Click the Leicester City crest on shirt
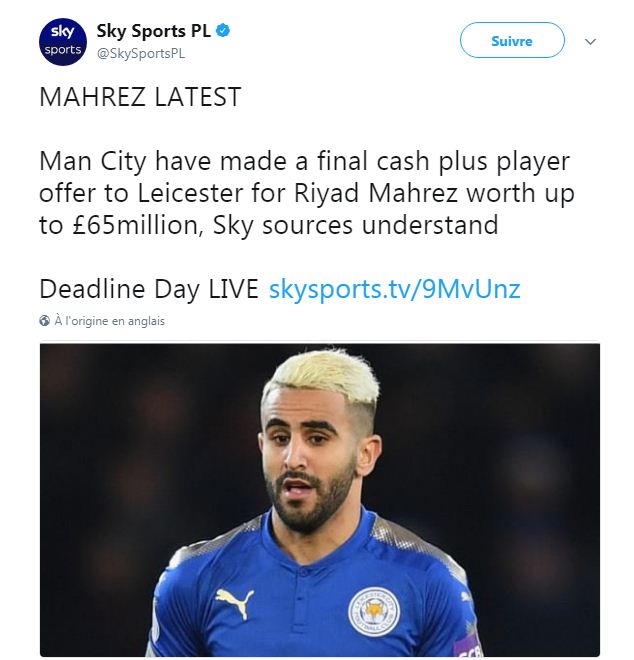 tap(374, 612)
